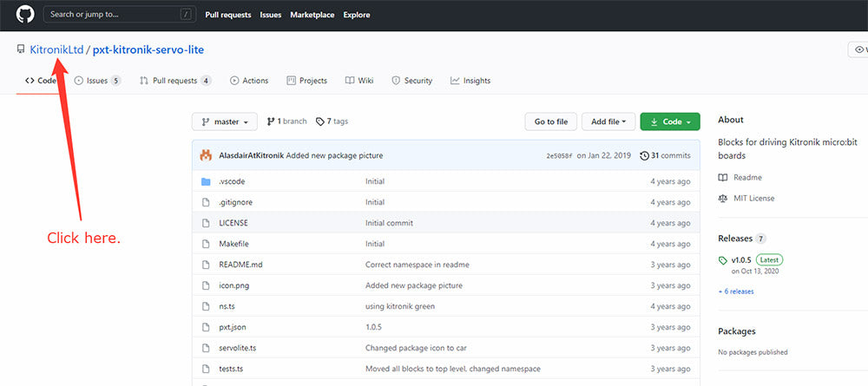Open the Packages heading link
Screen dimensions: 868x386
[737, 331]
